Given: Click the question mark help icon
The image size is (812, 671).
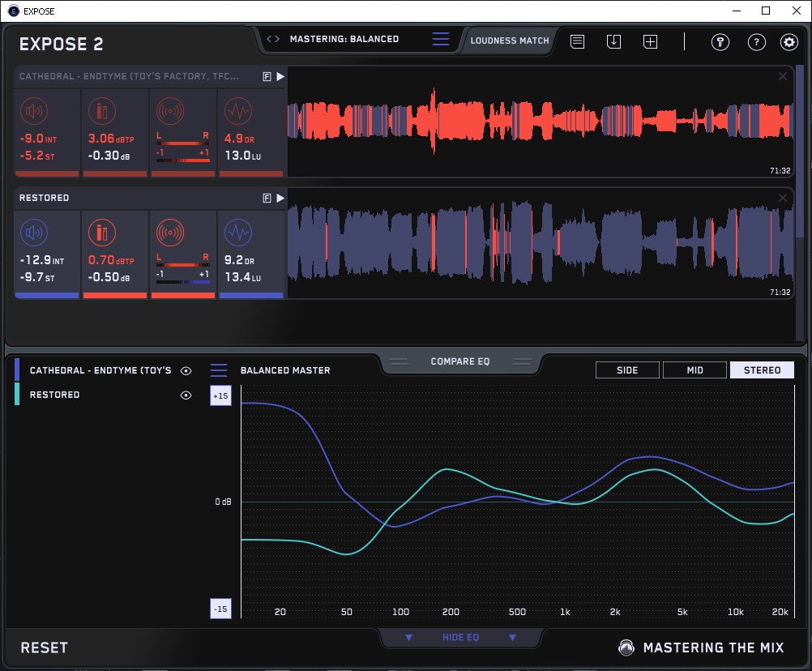Looking at the screenshot, I should pos(756,42).
